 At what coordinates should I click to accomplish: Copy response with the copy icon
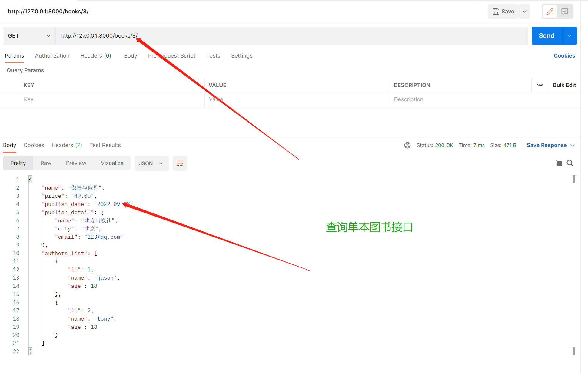pos(559,163)
